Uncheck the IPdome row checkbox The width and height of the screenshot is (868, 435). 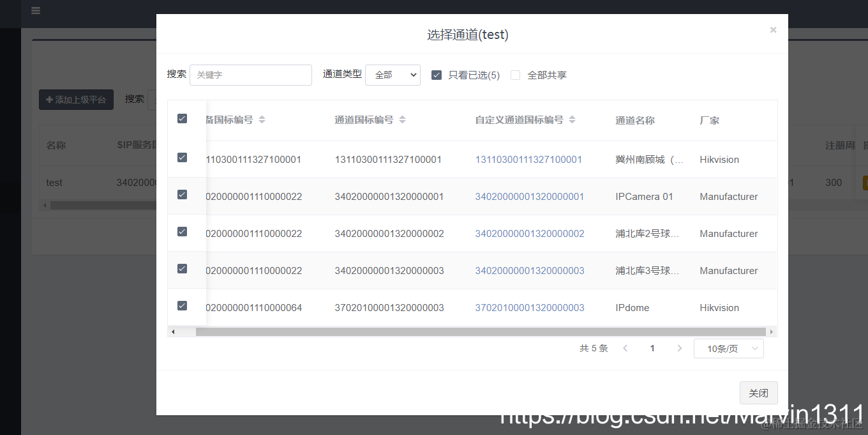pyautogui.click(x=183, y=306)
